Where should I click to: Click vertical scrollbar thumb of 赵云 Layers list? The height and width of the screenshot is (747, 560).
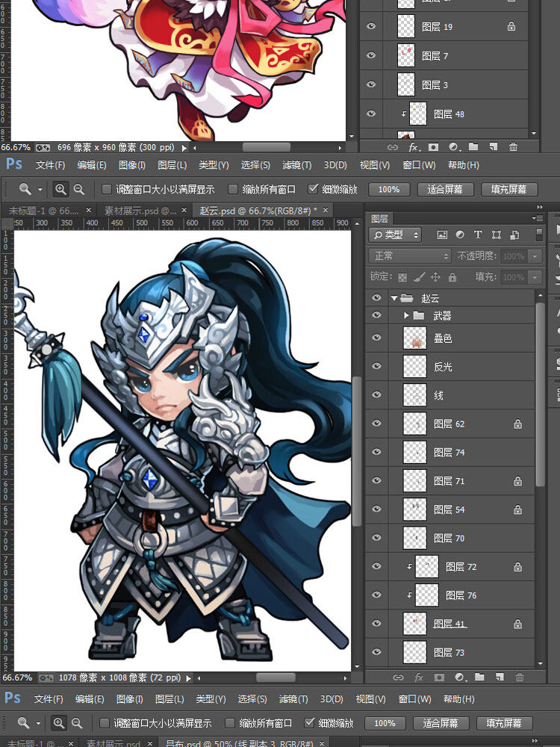tap(540, 394)
